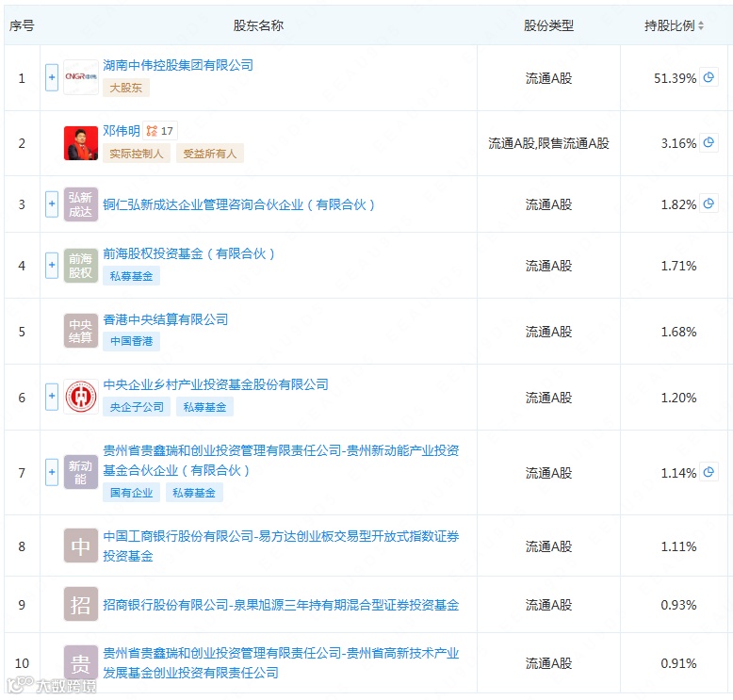Click the 1.20% value
Image resolution: width=733 pixels, height=700 pixels.
[678, 398]
